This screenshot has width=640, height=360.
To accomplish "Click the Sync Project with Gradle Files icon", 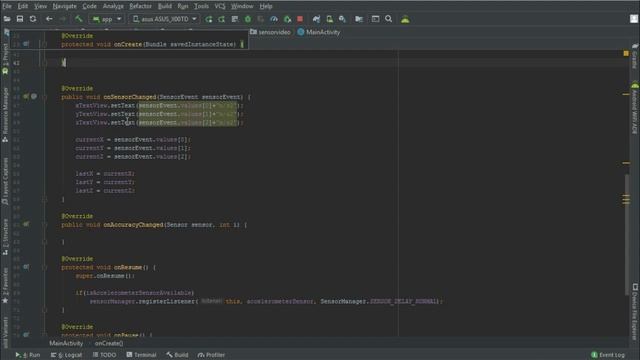I will 316,19.
